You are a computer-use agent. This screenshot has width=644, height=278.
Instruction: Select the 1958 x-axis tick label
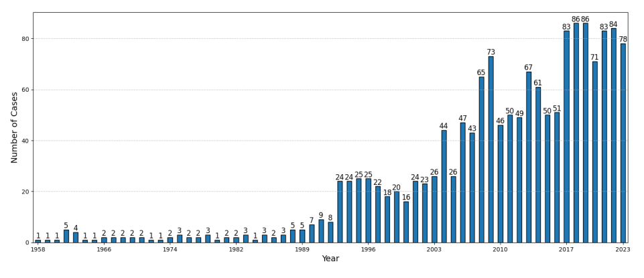point(38,249)
